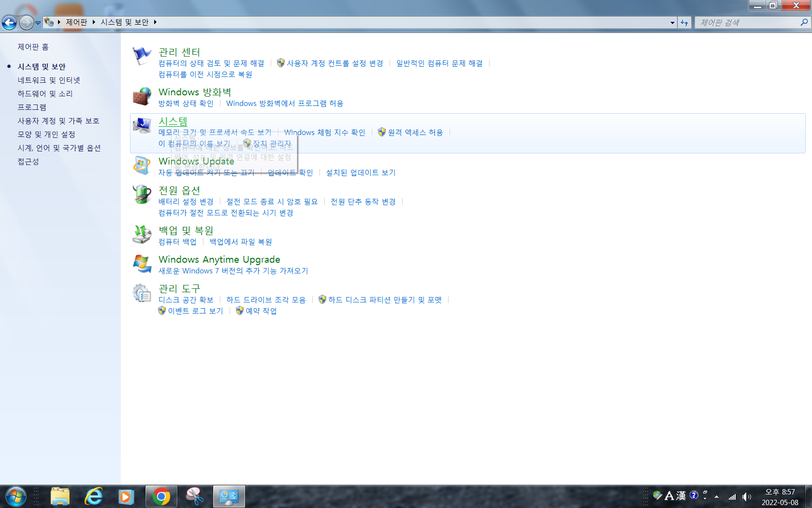Viewport: 812px width, 508px height.
Task: Click the taskbar clock and date
Action: pyautogui.click(x=780, y=497)
